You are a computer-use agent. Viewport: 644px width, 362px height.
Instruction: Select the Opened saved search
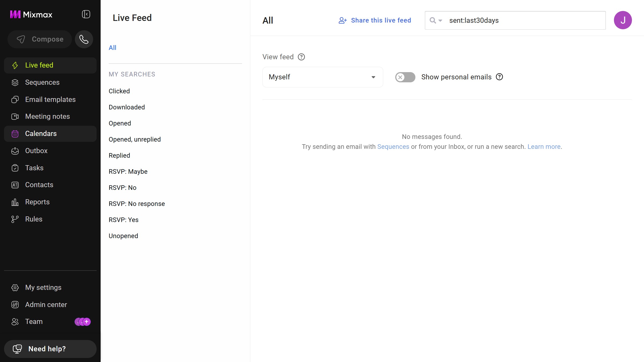point(120,123)
